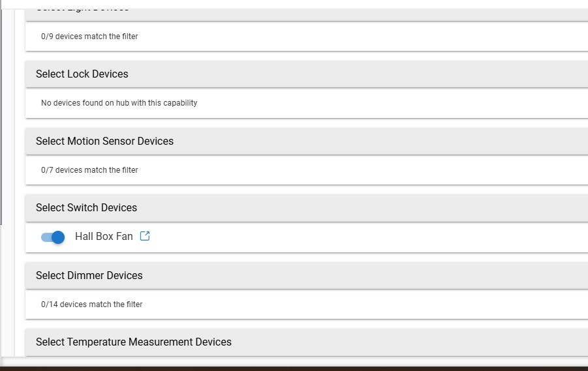Click the partially hidden Light Devices header
The height and width of the screenshot is (371, 588).
pyautogui.click(x=307, y=14)
